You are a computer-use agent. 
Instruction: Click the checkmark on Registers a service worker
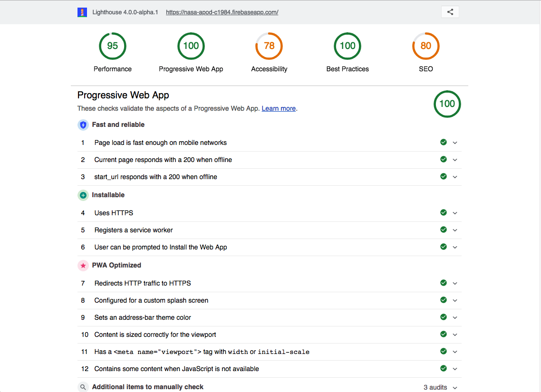tap(443, 230)
